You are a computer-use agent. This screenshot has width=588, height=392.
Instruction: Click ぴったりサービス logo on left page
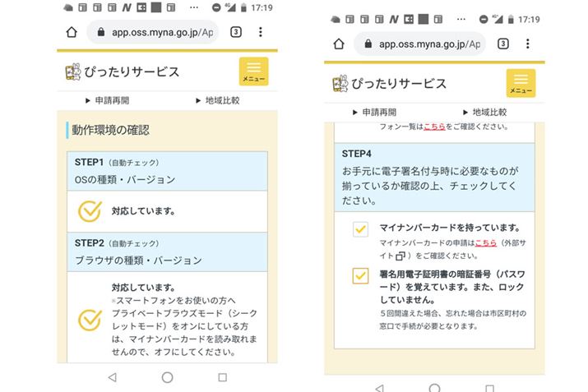click(122, 71)
